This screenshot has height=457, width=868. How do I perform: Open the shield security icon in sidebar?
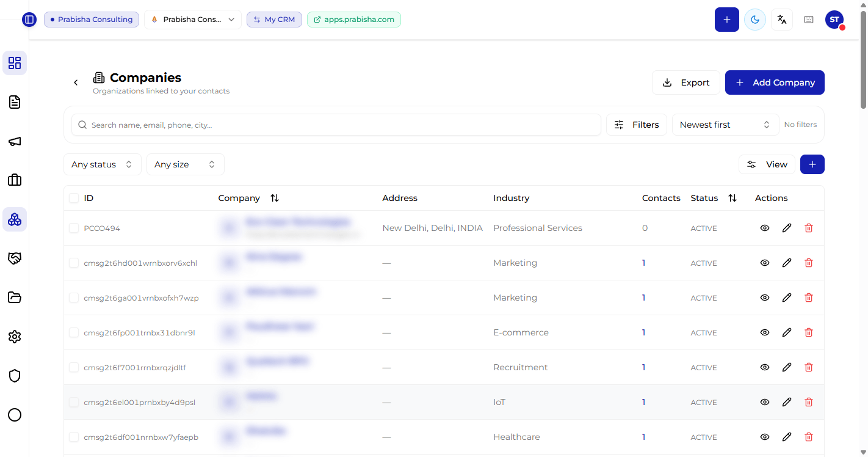click(15, 376)
